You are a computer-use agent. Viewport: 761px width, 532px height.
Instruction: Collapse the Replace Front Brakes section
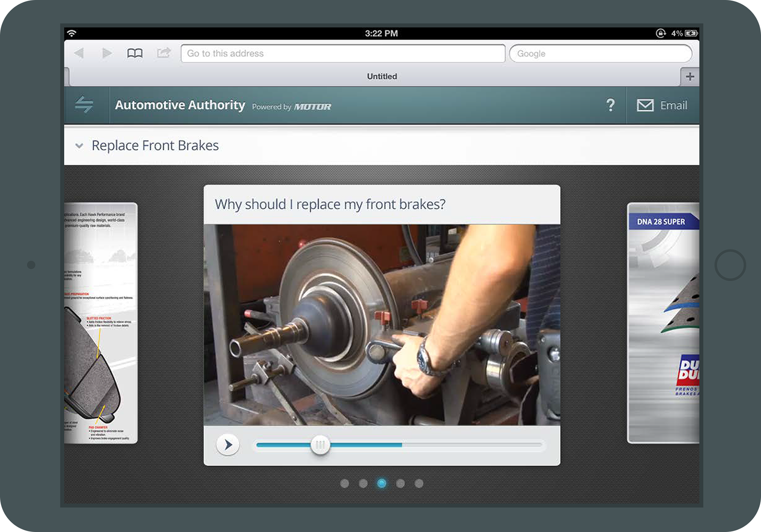coord(79,146)
